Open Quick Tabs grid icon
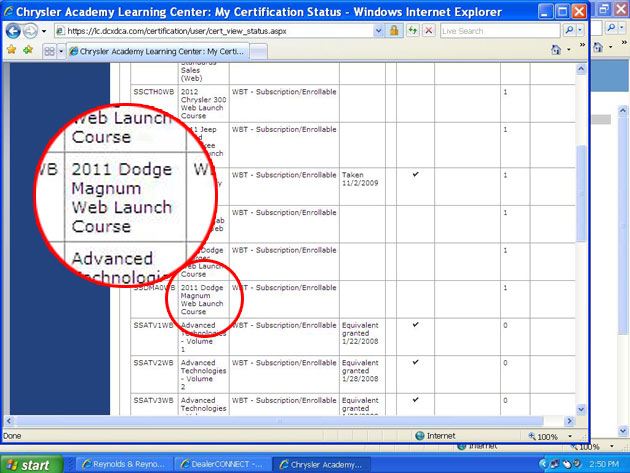Viewport: 630px width, 473px height. coord(49,51)
